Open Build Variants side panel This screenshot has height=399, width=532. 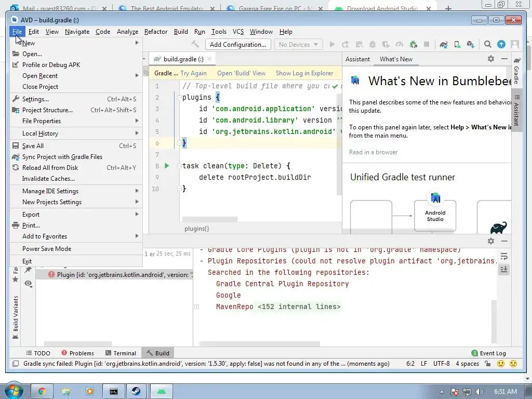tap(16, 317)
